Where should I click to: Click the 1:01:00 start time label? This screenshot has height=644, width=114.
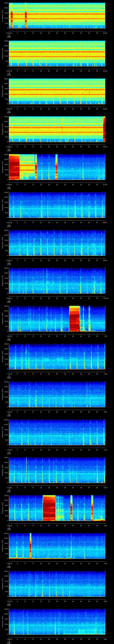(9, 374)
